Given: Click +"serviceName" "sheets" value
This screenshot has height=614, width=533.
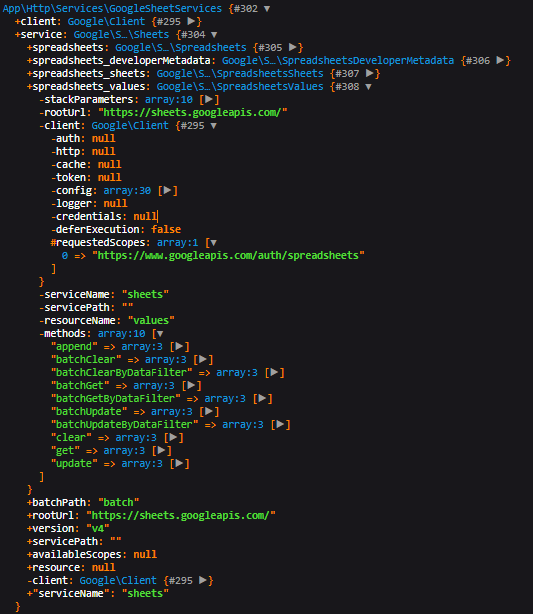Looking at the screenshot, I should point(145,594).
